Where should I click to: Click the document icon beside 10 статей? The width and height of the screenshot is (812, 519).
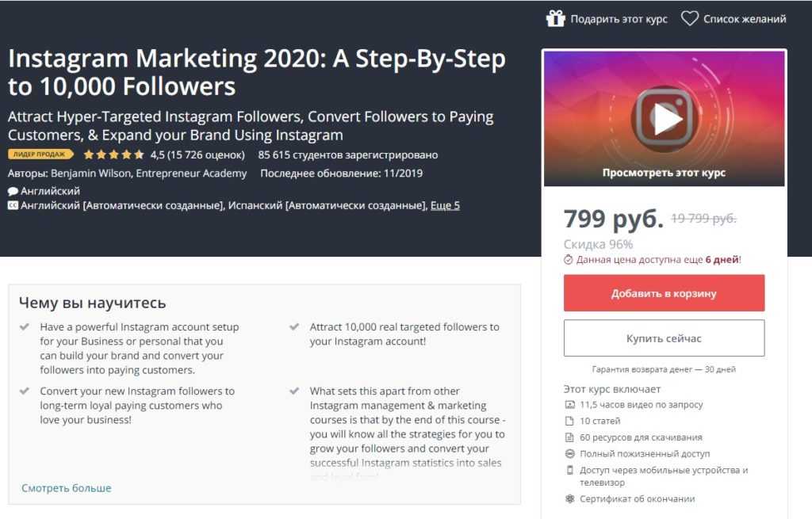point(569,421)
